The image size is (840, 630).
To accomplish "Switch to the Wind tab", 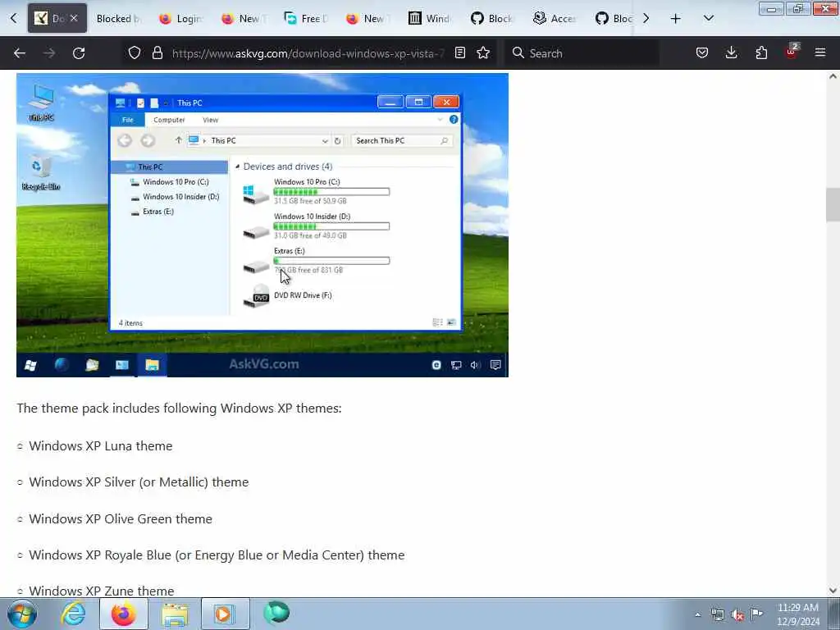I will point(430,19).
